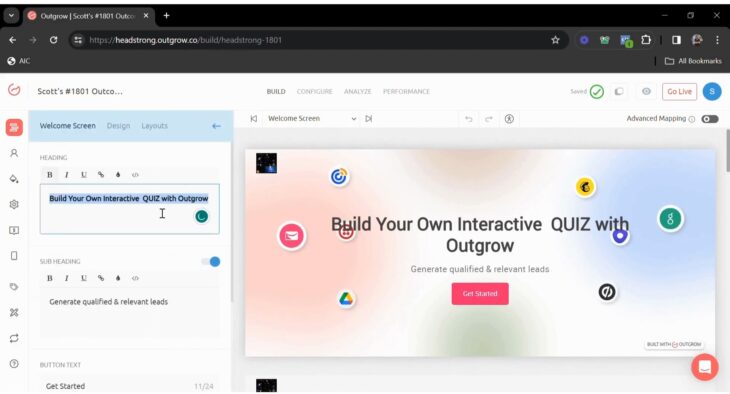
Task: Click the heading text input box
Action: (x=129, y=209)
